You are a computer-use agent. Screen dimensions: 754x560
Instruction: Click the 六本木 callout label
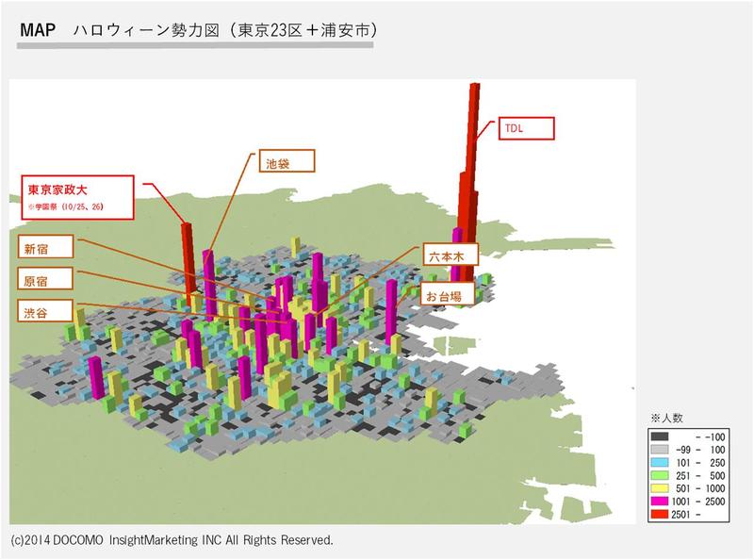450,255
